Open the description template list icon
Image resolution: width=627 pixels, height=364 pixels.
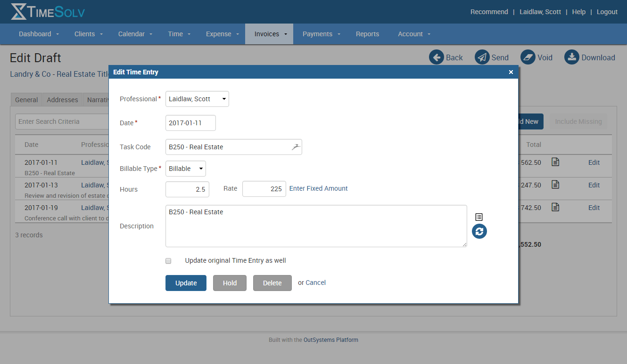[x=479, y=217]
